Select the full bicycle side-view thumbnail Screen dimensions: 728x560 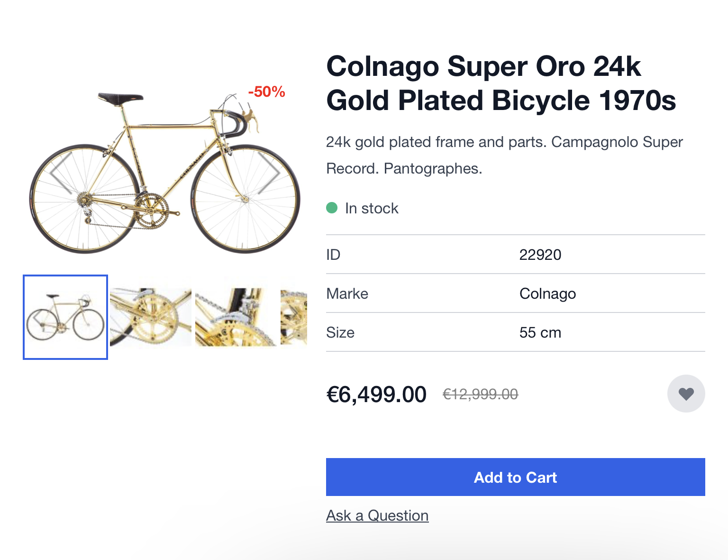[x=65, y=317]
